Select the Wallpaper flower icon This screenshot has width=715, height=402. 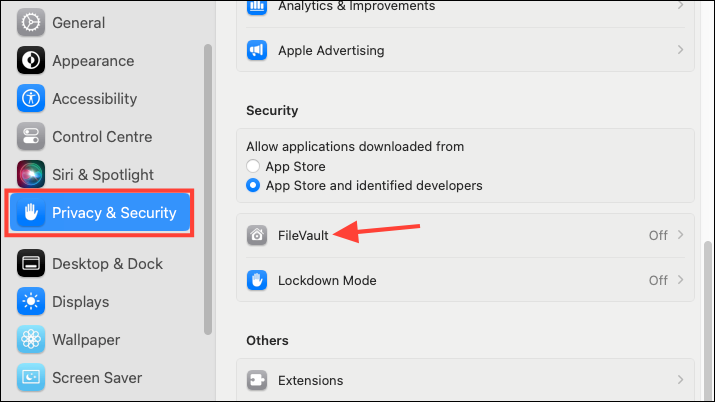[x=31, y=339]
